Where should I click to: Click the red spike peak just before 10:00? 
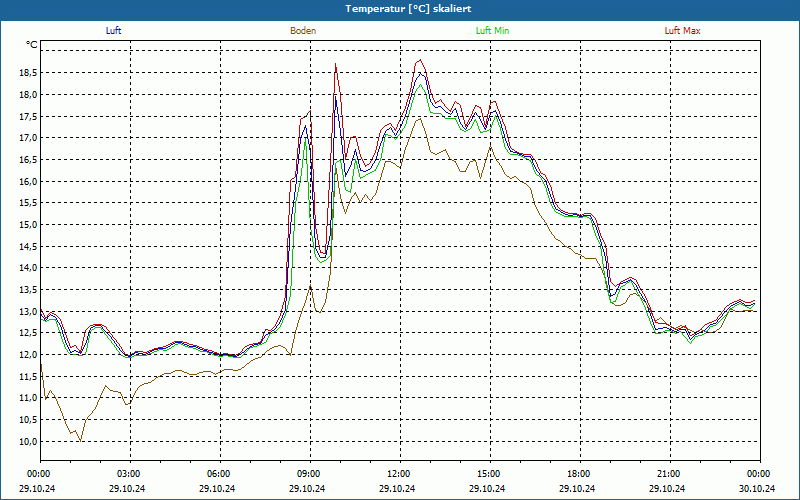tap(335, 64)
